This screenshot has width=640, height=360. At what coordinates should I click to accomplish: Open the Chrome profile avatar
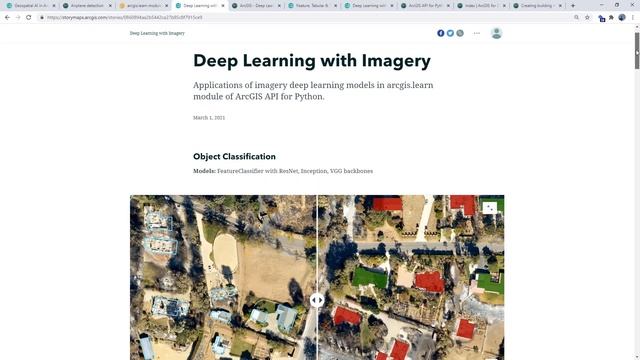622,18
